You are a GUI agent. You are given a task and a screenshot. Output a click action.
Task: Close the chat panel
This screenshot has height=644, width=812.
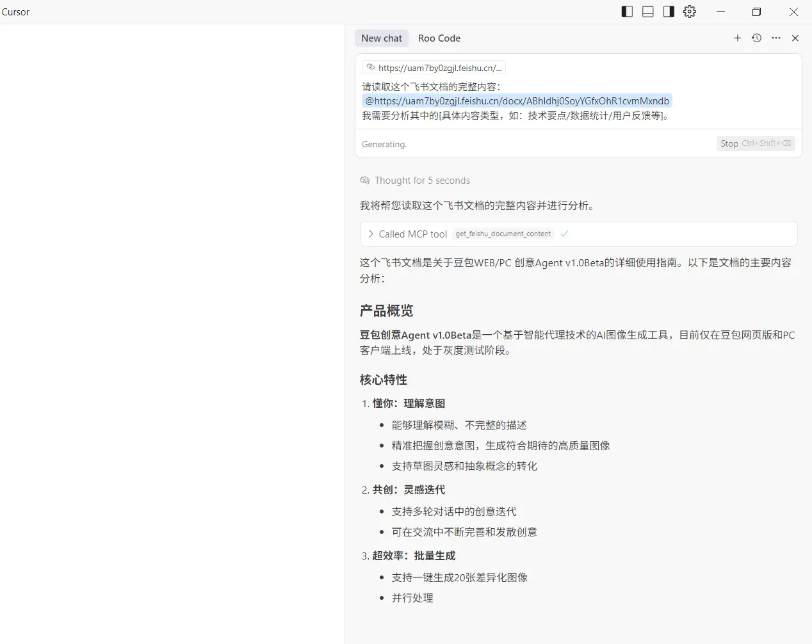tap(795, 38)
